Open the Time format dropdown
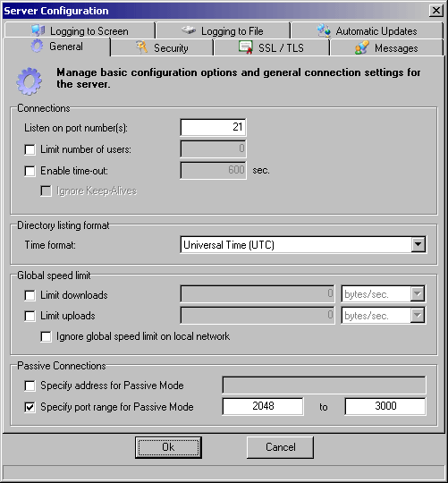 [418, 245]
